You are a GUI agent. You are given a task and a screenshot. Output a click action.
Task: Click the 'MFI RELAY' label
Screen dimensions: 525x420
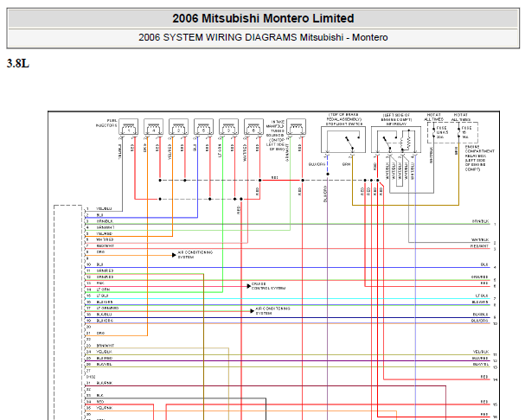[396, 124]
